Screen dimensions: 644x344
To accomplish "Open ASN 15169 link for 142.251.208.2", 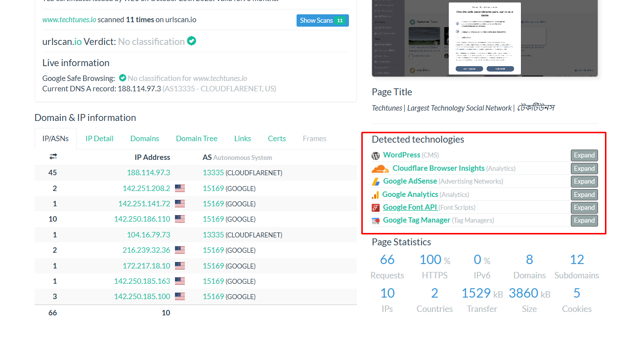I will (x=213, y=188).
